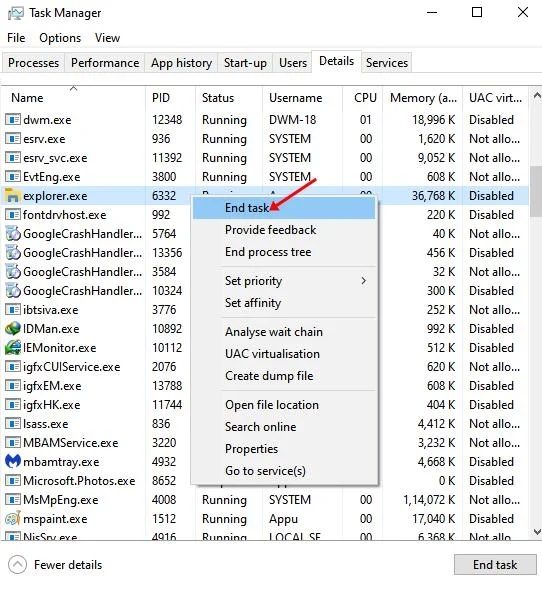The height and width of the screenshot is (589, 542).
Task: Open the Options menu
Action: tap(60, 38)
